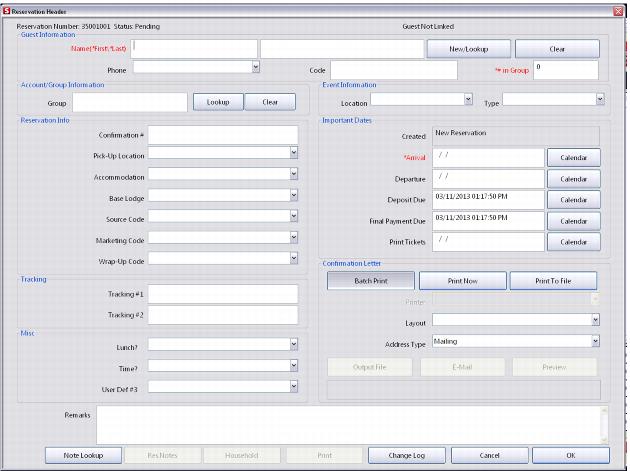Screen dimensions: 630x471
Task: Select the Print Now option
Action: tap(462, 281)
